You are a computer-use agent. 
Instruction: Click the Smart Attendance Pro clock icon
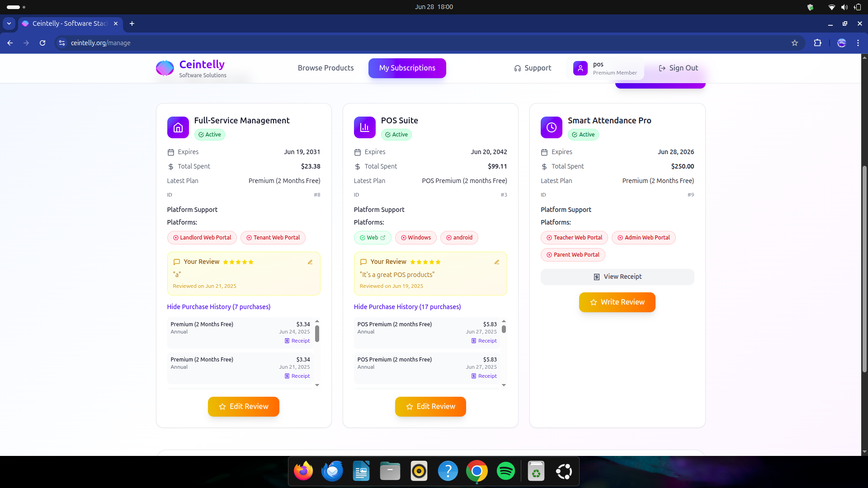[x=552, y=127]
